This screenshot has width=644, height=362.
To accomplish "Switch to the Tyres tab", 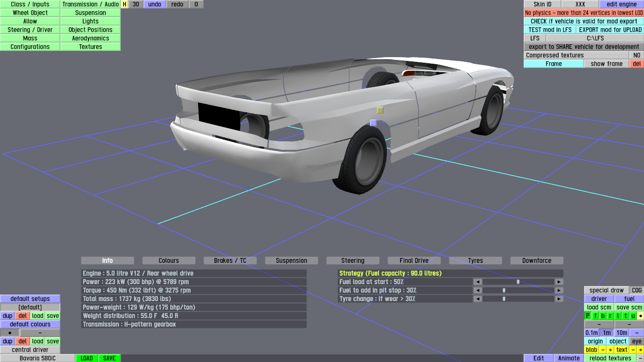I will (x=476, y=261).
